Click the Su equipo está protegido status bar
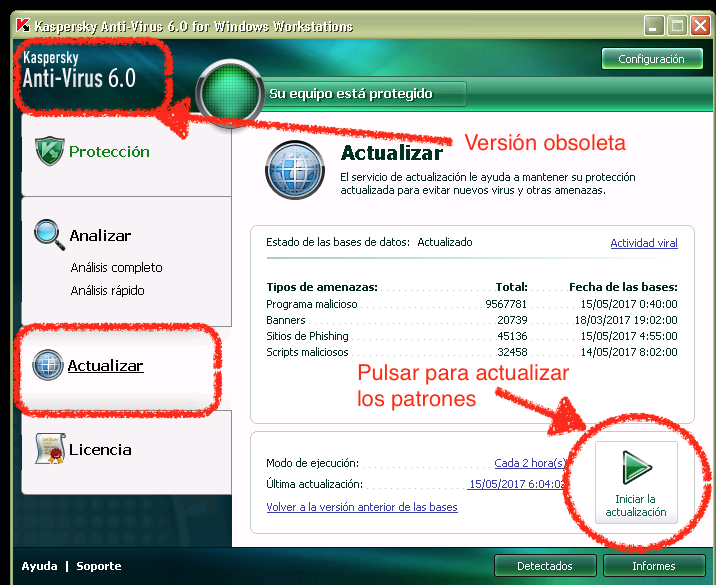716x585 pixels. tap(364, 94)
